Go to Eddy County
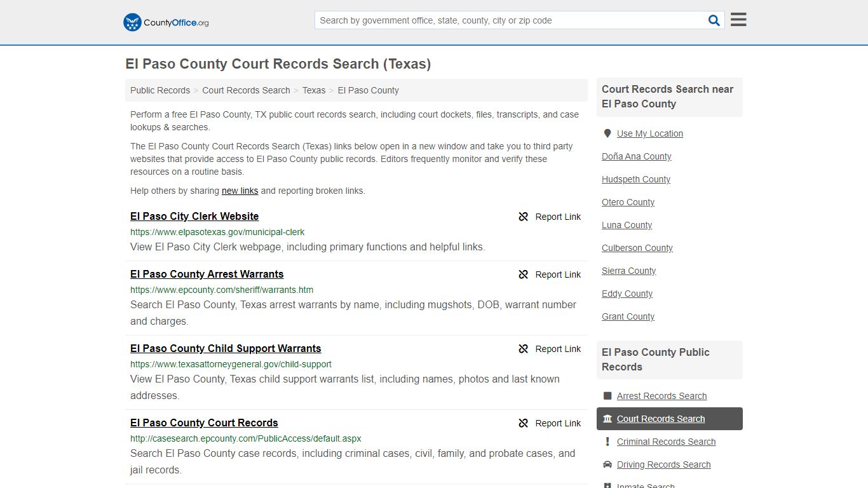Image resolution: width=868 pixels, height=488 pixels. [x=627, y=294]
